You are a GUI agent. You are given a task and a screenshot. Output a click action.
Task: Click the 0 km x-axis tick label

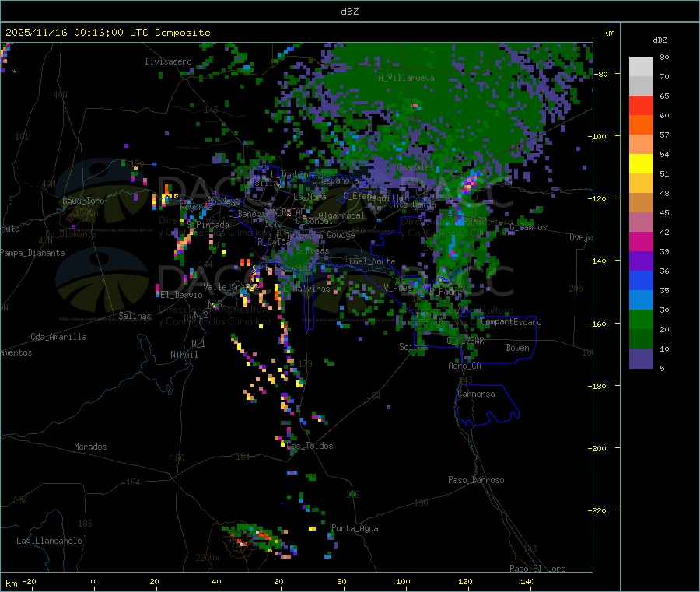[93, 581]
